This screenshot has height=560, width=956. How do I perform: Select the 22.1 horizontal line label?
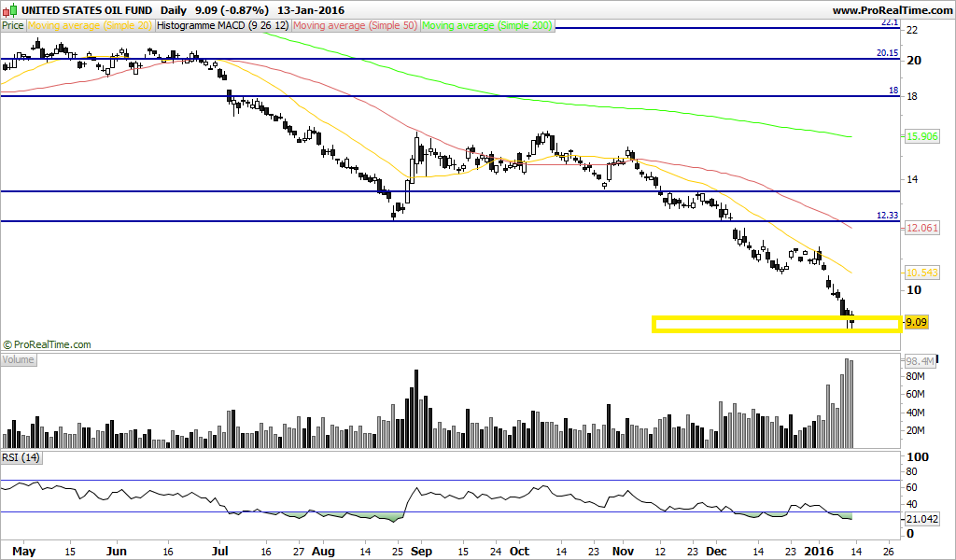(890, 22)
